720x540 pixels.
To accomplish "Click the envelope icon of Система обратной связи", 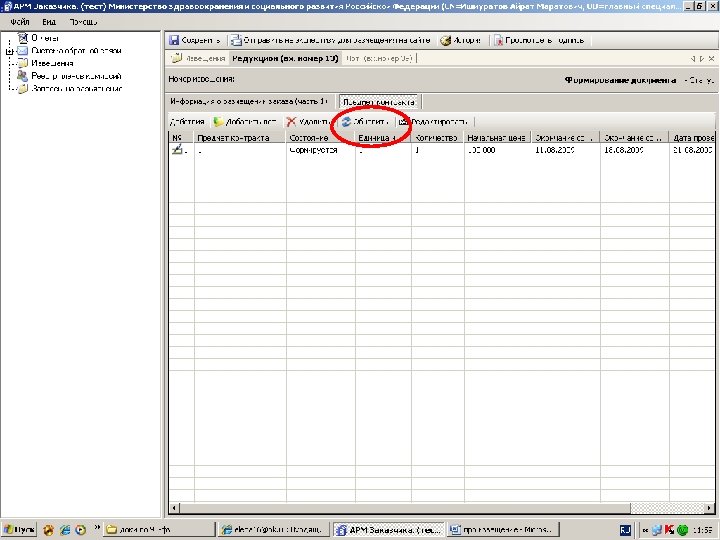I will 22,51.
